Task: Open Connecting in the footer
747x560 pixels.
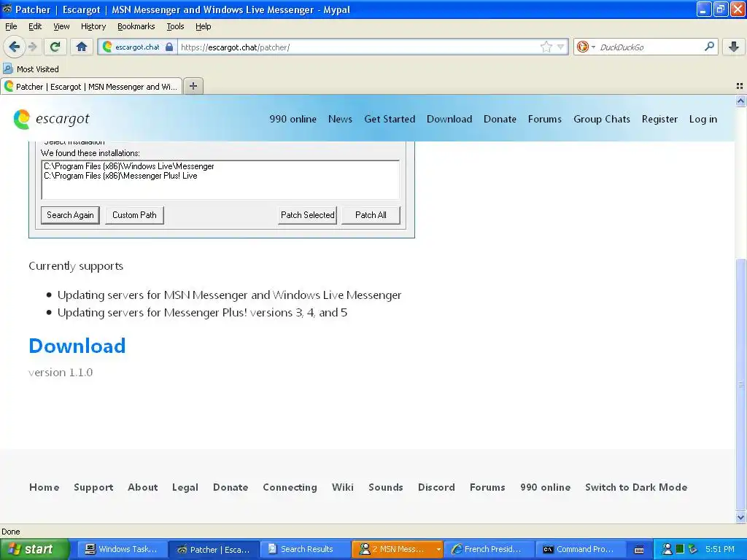Action: [290, 487]
